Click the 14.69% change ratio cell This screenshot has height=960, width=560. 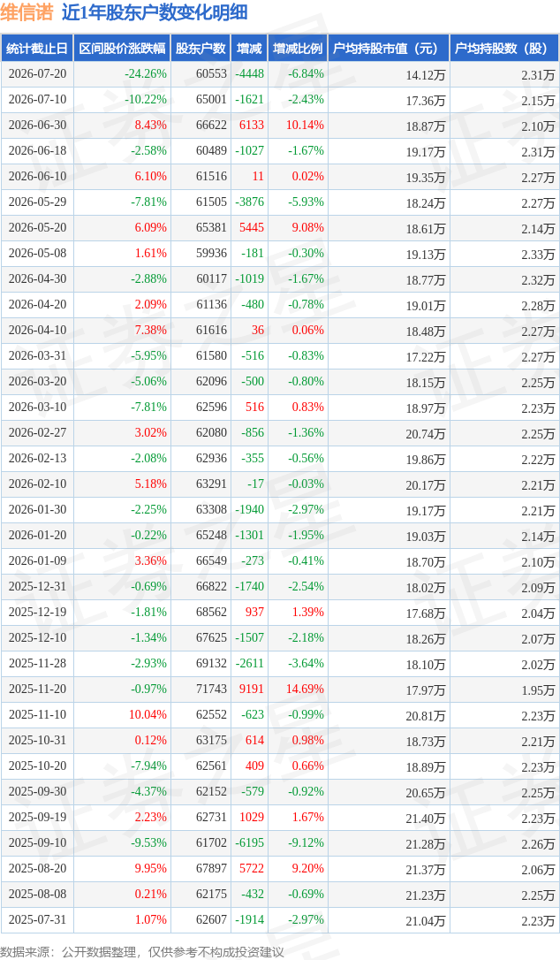(x=305, y=689)
